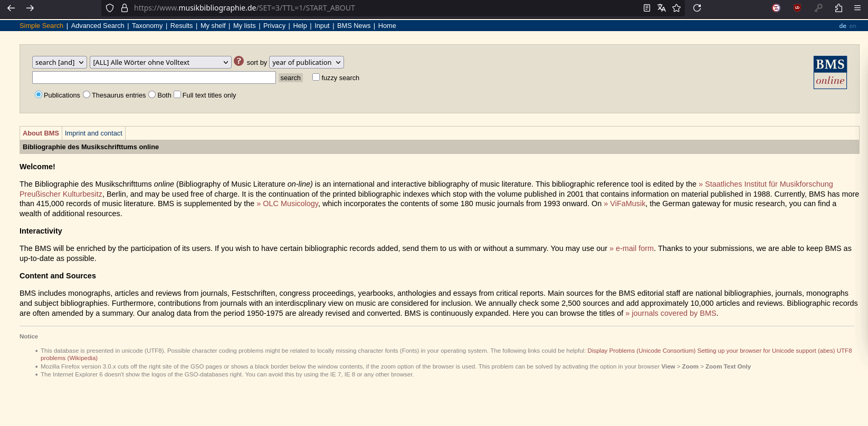
Task: Open My shelf menu item
Action: pyautogui.click(x=213, y=26)
